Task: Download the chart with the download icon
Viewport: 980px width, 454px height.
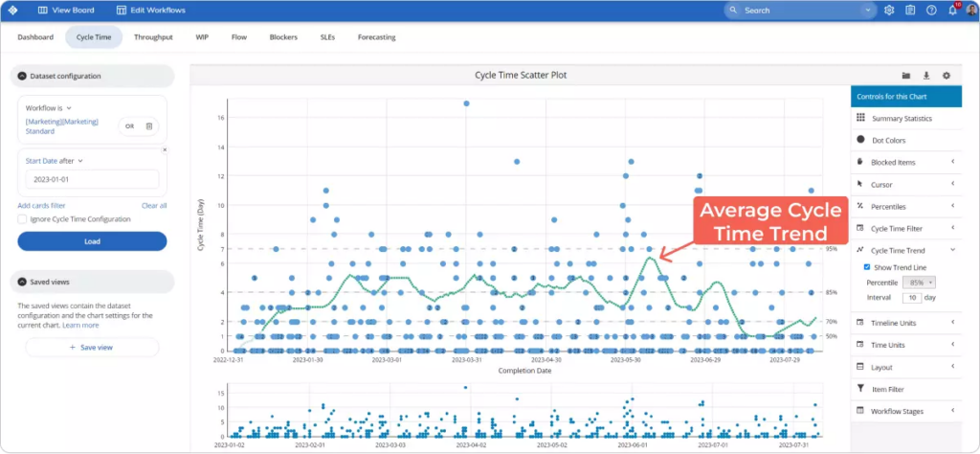Action: point(926,75)
